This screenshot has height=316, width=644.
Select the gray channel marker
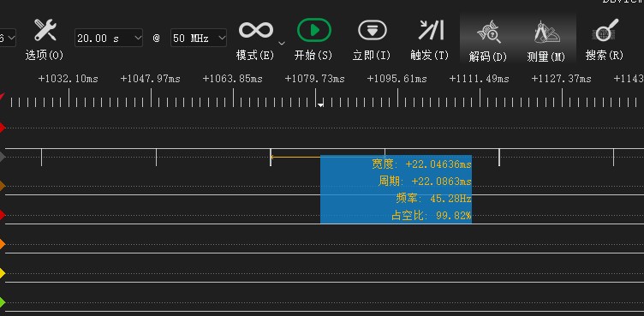(3, 157)
